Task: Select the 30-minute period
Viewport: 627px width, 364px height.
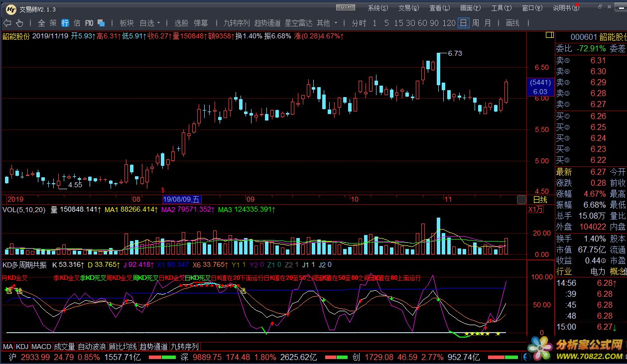Action: coord(410,23)
